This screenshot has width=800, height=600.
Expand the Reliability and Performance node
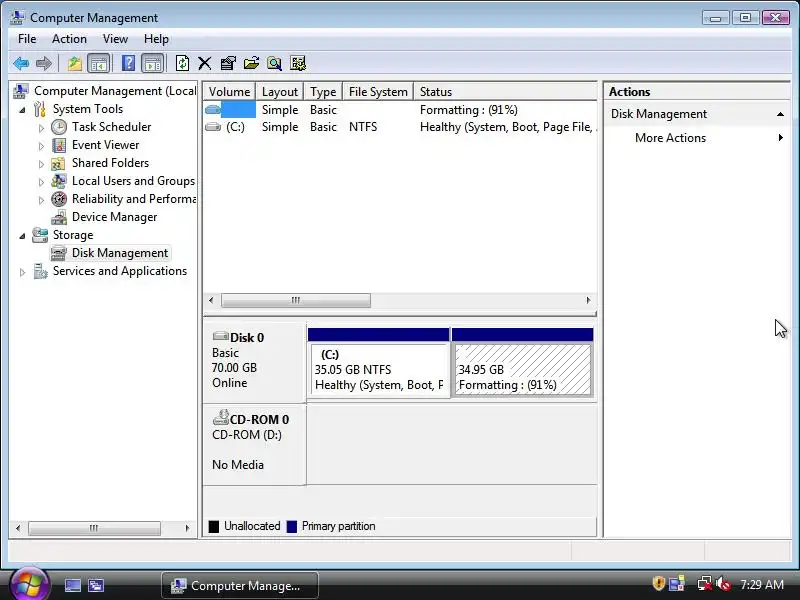pyautogui.click(x=41, y=200)
